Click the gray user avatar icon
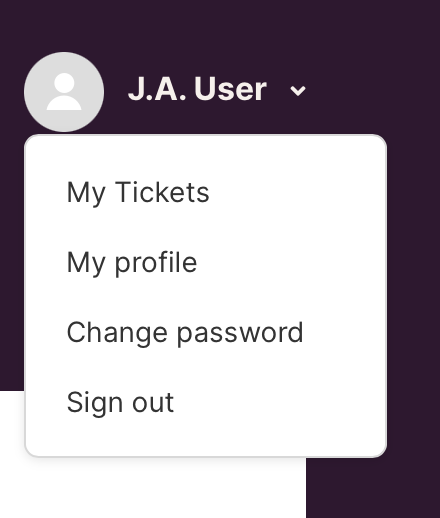This screenshot has width=440, height=518. 64,92
